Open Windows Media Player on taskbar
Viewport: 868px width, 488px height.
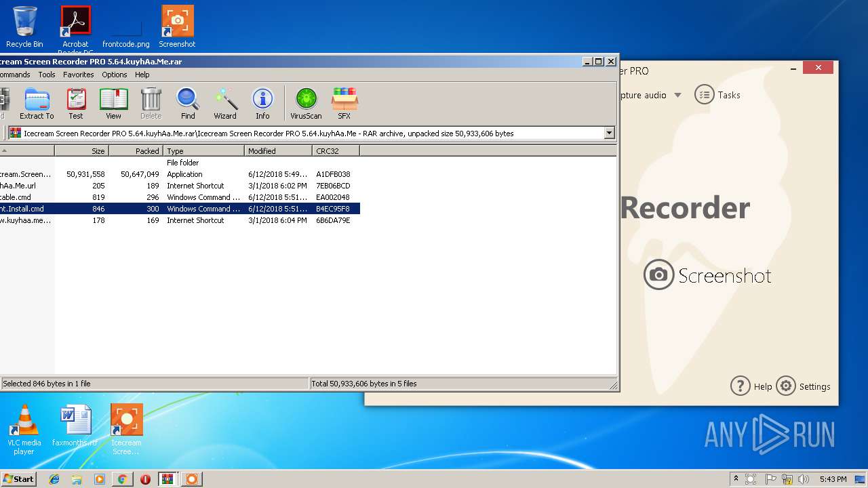[x=100, y=479]
